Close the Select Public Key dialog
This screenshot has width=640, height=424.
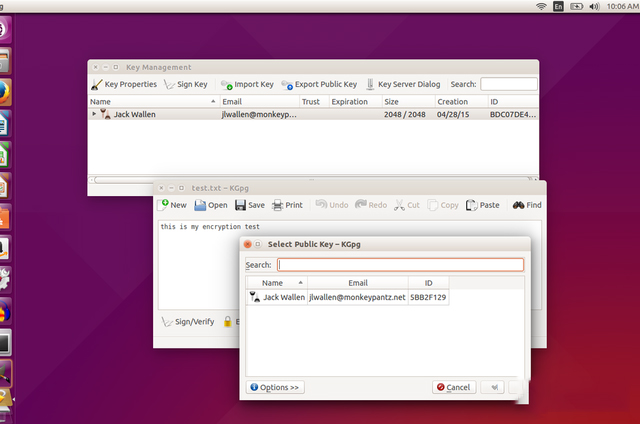(x=247, y=244)
